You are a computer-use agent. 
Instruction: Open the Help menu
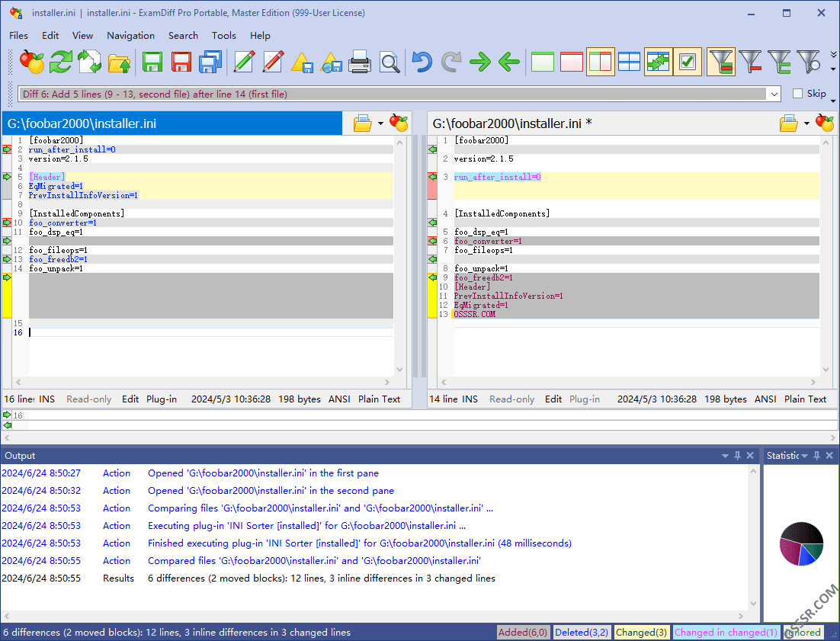260,35
